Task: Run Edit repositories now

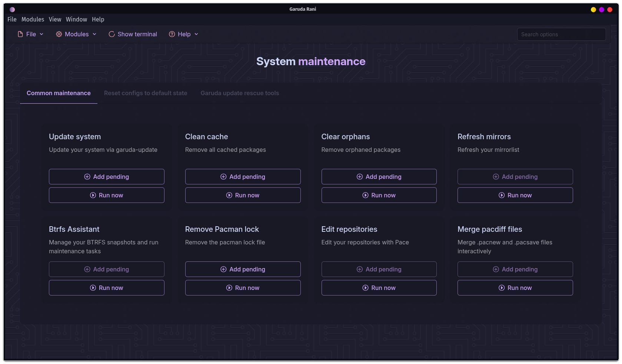Action: pyautogui.click(x=379, y=288)
